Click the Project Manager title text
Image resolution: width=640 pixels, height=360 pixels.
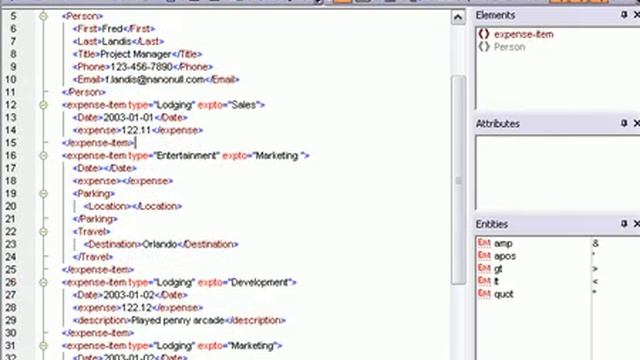click(x=136, y=54)
